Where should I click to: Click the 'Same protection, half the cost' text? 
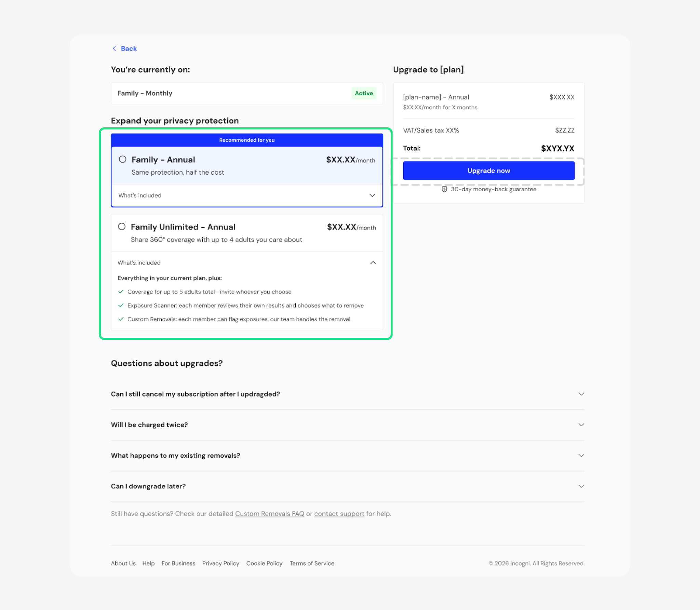[178, 172]
